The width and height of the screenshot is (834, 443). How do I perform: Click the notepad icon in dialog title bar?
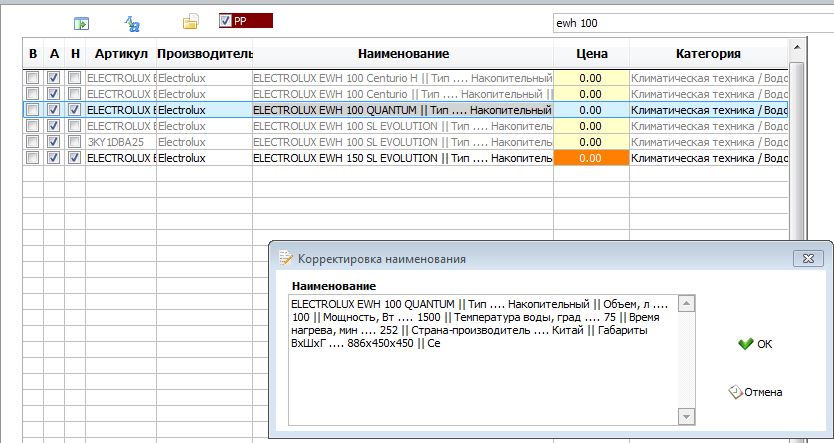(x=286, y=258)
